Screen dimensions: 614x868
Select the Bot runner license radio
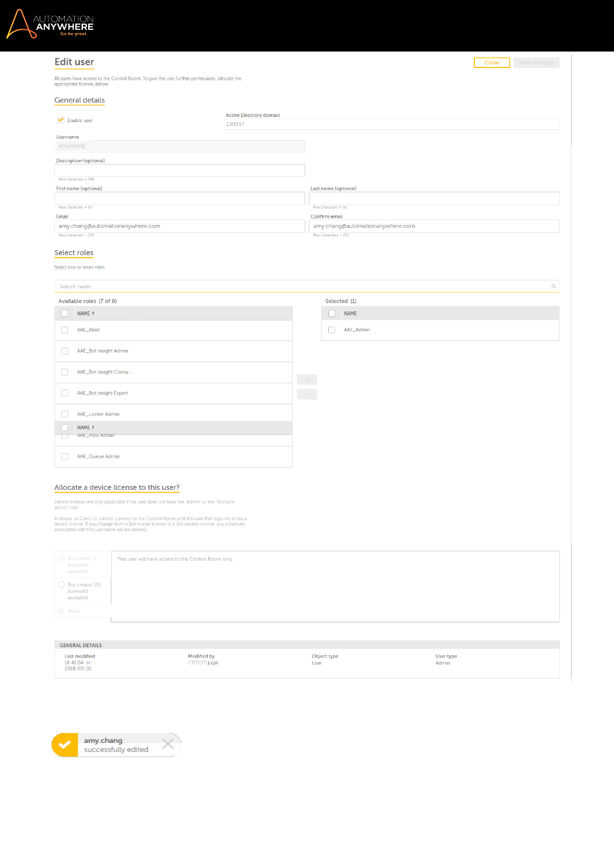[x=61, y=558]
